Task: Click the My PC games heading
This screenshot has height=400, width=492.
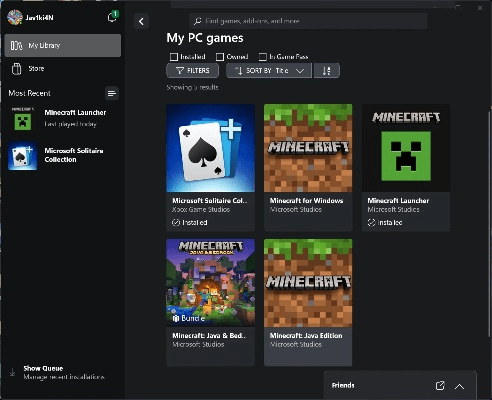Action: [x=205, y=38]
